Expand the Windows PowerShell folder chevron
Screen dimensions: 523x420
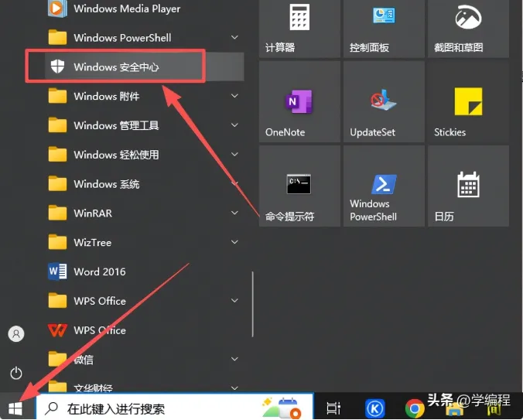click(234, 37)
